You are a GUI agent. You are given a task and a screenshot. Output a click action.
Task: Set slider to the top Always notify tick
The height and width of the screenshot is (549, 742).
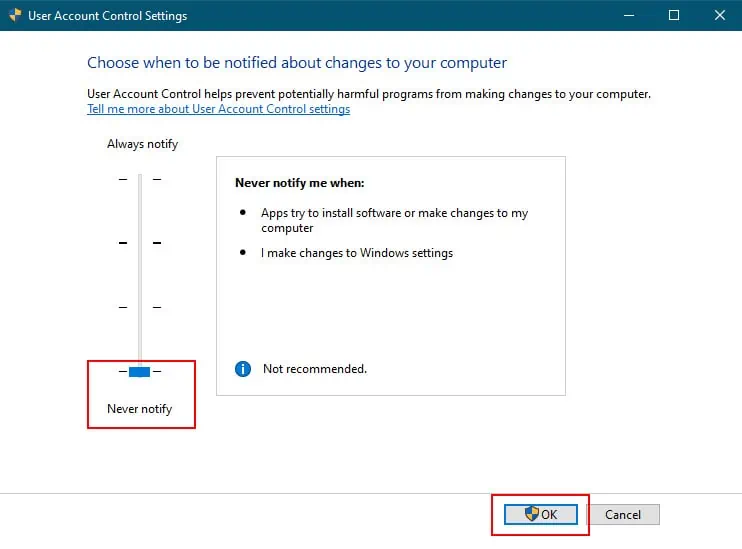[x=140, y=179]
